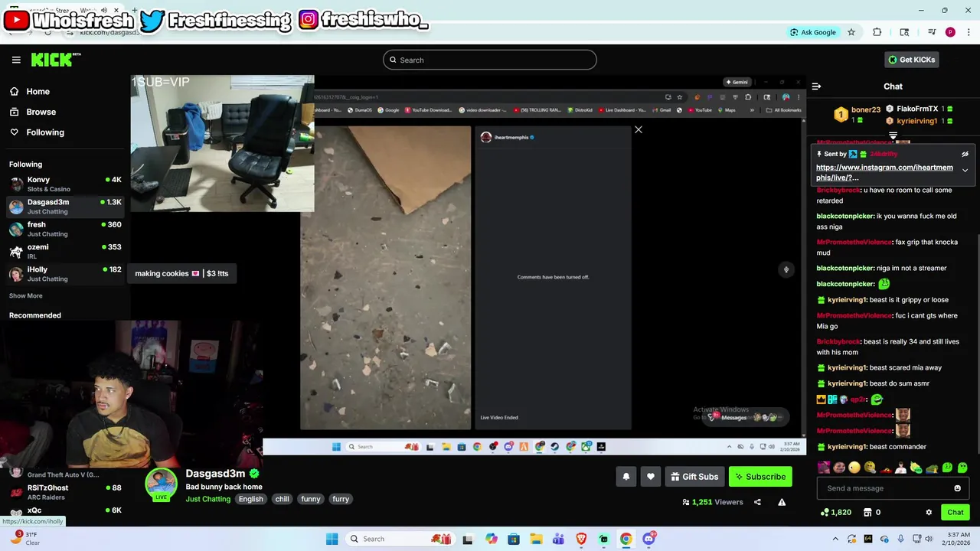Open the volume control in the system tray

[928, 539]
